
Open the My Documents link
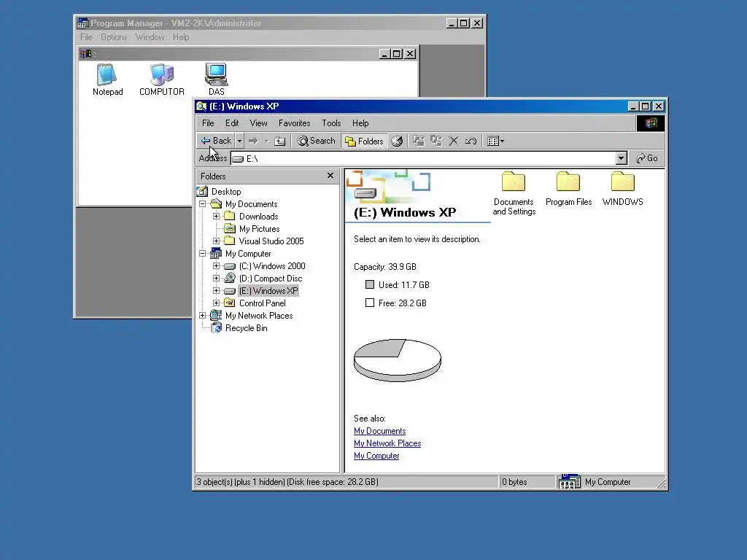click(x=379, y=431)
